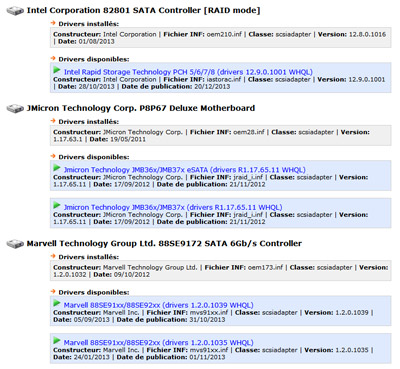Open Marvell 88SE91xx/88SE92xx drivers 1.2.0.1039 link

coord(159,305)
